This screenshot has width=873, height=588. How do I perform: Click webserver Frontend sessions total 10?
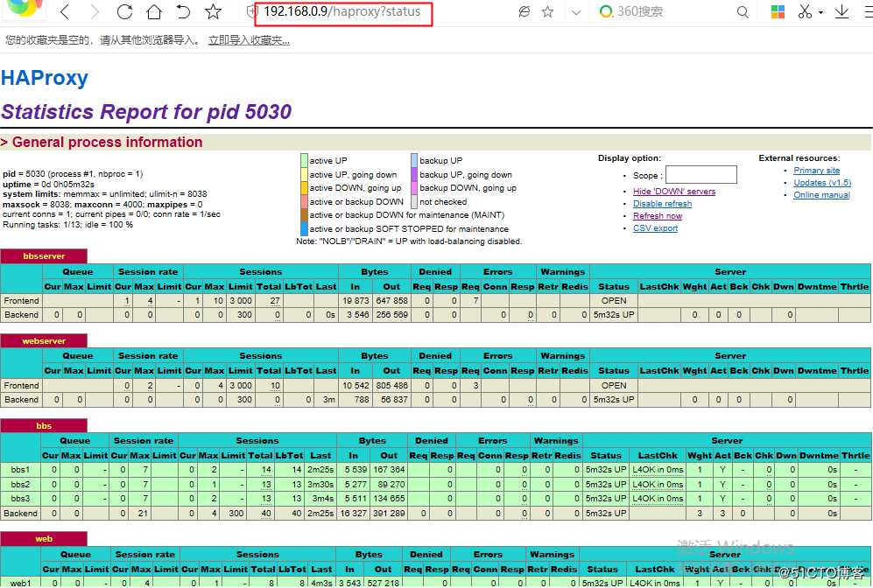click(275, 385)
